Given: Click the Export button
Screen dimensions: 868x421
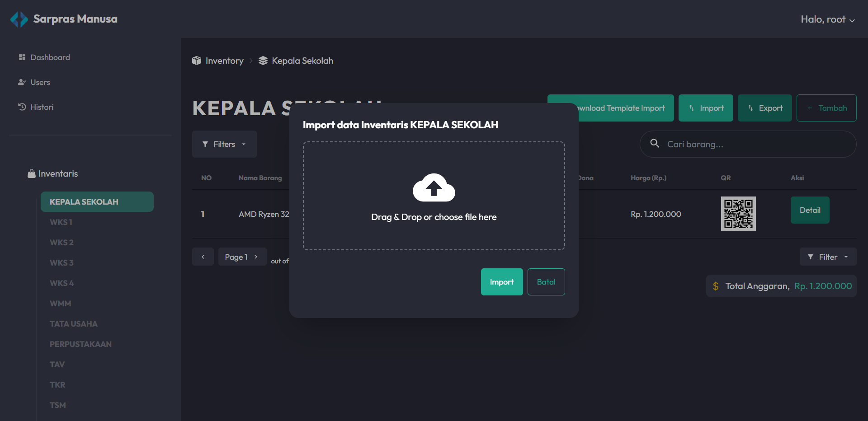Looking at the screenshot, I should (765, 108).
